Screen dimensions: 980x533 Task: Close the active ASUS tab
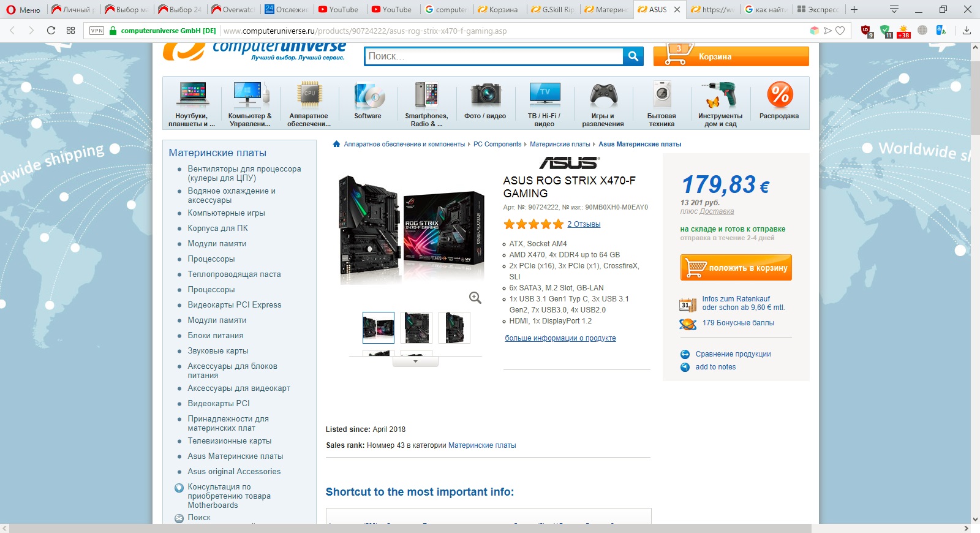677,9
